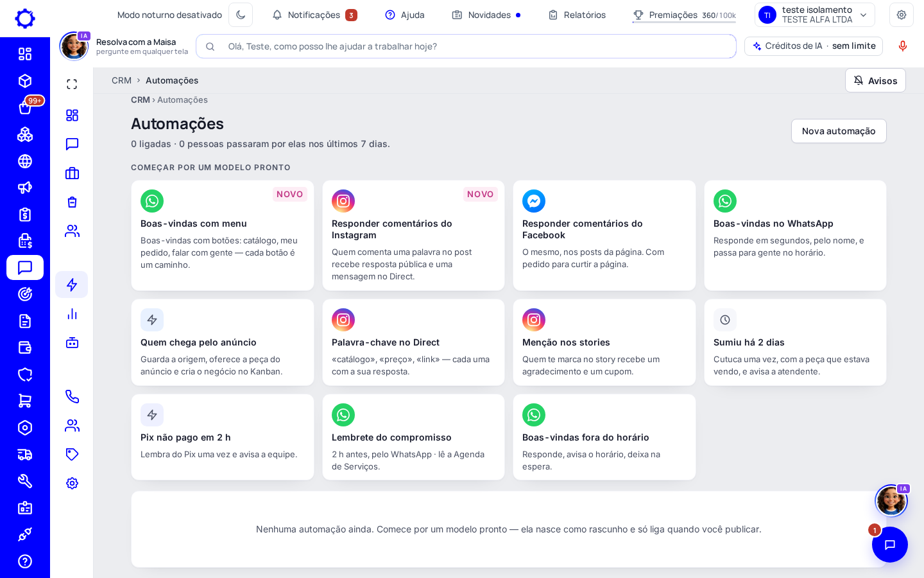Open floating blue chat bubble button

889,545
